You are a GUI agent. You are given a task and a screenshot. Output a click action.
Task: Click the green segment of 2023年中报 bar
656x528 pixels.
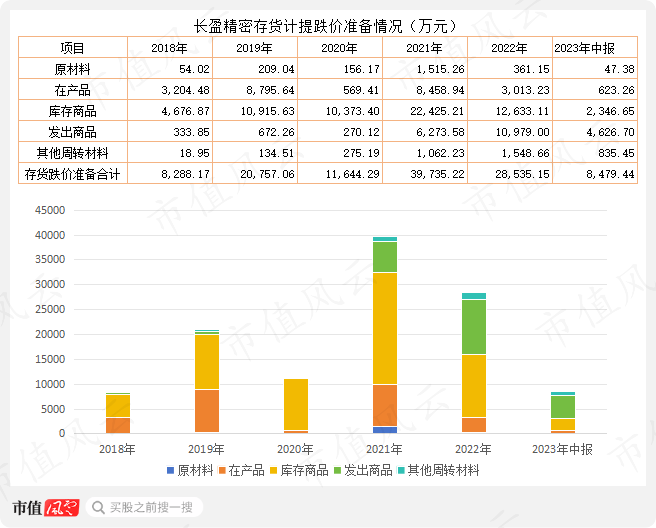point(563,407)
